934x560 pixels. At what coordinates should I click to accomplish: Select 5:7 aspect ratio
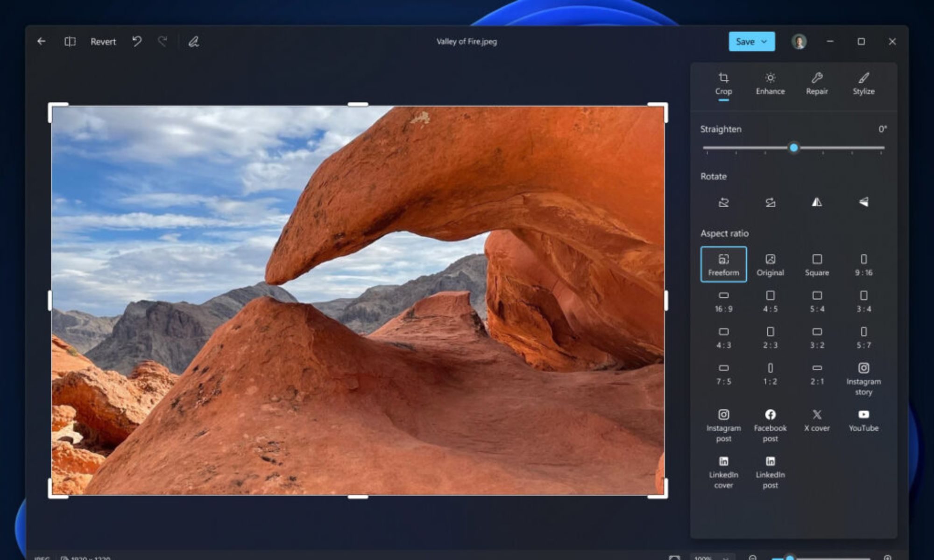863,338
